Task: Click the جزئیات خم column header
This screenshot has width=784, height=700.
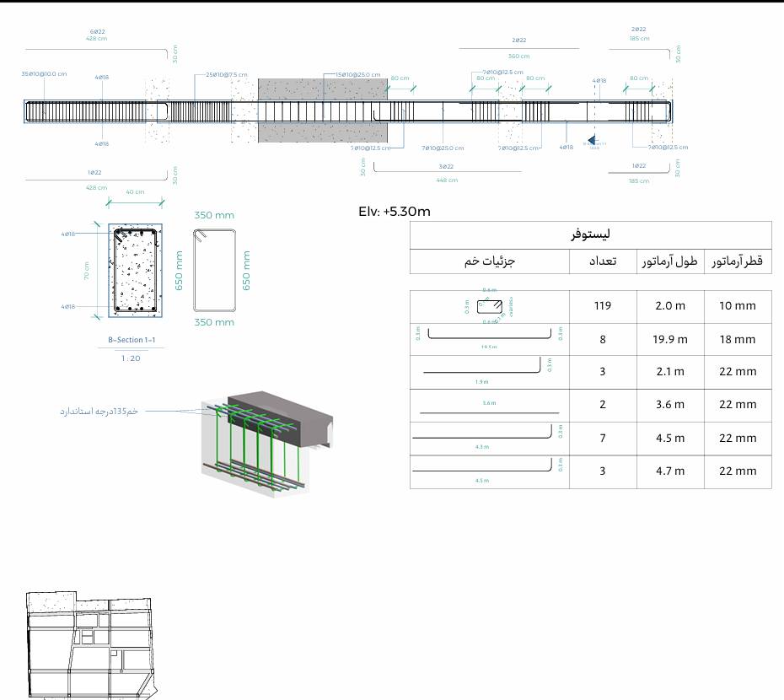Action: pyautogui.click(x=489, y=261)
